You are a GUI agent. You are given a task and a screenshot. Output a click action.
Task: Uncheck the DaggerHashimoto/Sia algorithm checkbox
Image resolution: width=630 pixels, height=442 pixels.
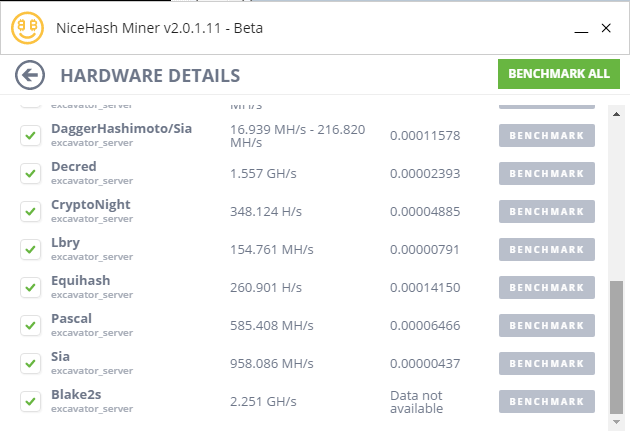[x=31, y=135]
